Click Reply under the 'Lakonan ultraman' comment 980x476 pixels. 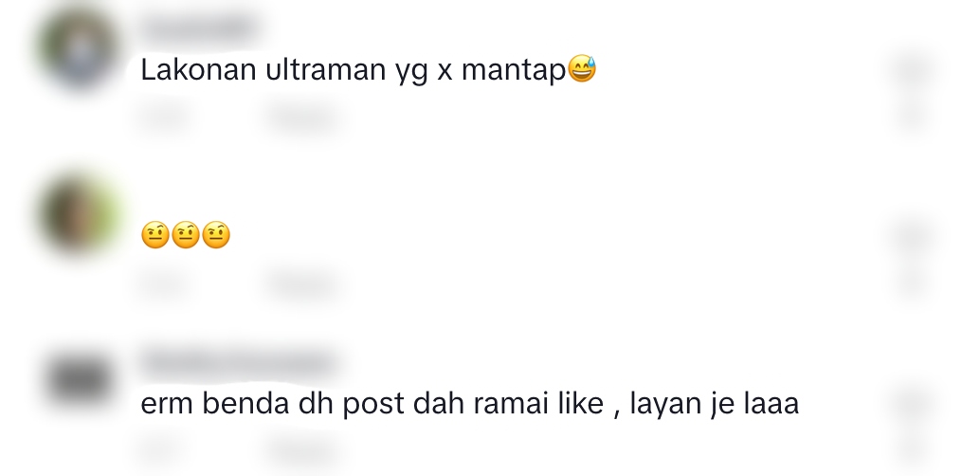pyautogui.click(x=302, y=117)
